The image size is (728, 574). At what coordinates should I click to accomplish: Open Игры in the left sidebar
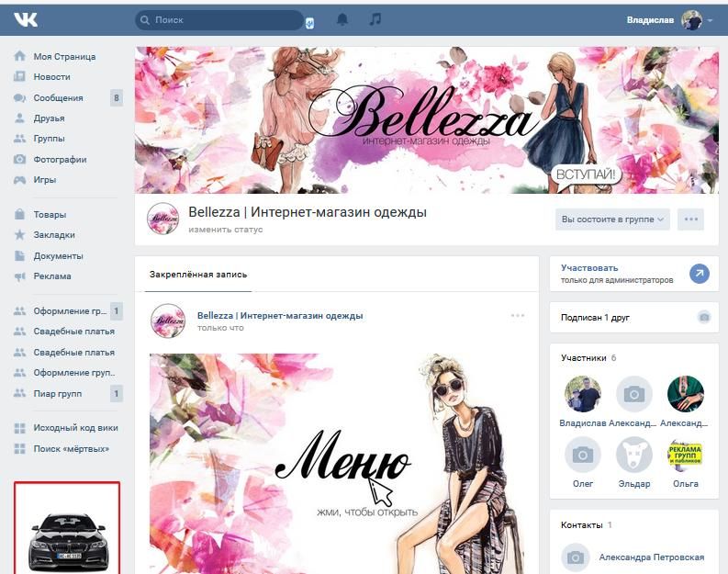[x=44, y=180]
